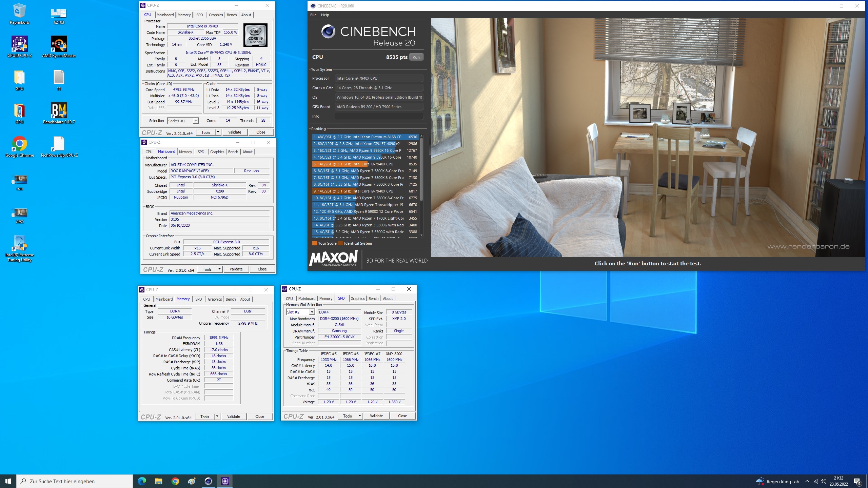Open the volume control tray icon
This screenshot has width=868, height=488.
point(824,482)
